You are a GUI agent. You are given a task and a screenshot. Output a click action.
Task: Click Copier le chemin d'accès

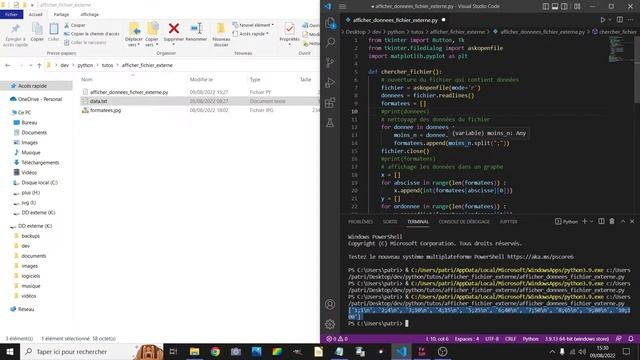click(92, 34)
